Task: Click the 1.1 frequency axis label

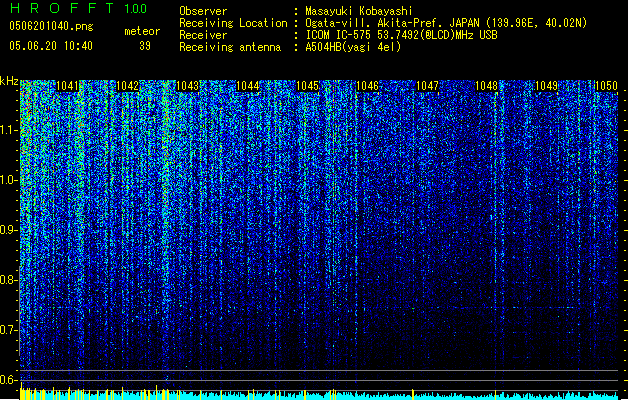Action: click(x=8, y=130)
